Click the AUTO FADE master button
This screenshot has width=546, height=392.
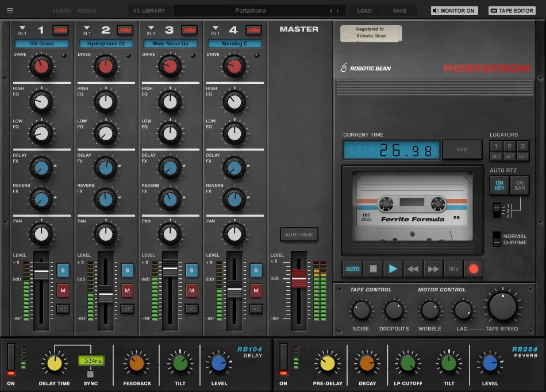point(299,235)
